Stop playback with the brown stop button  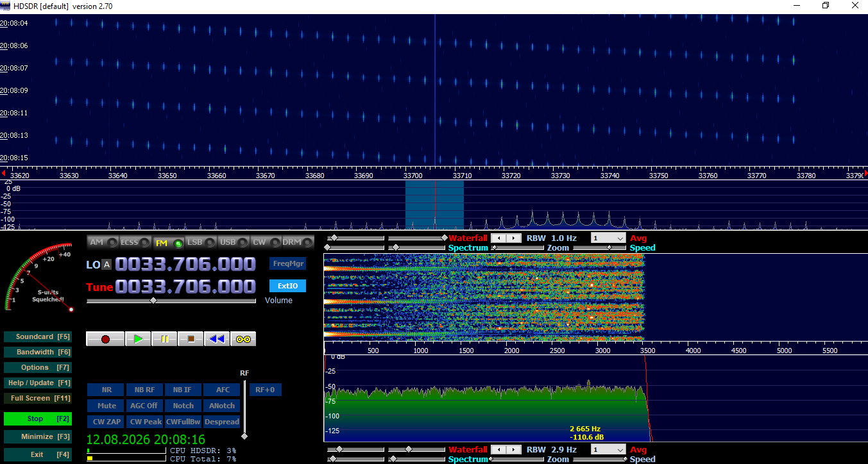(191, 339)
